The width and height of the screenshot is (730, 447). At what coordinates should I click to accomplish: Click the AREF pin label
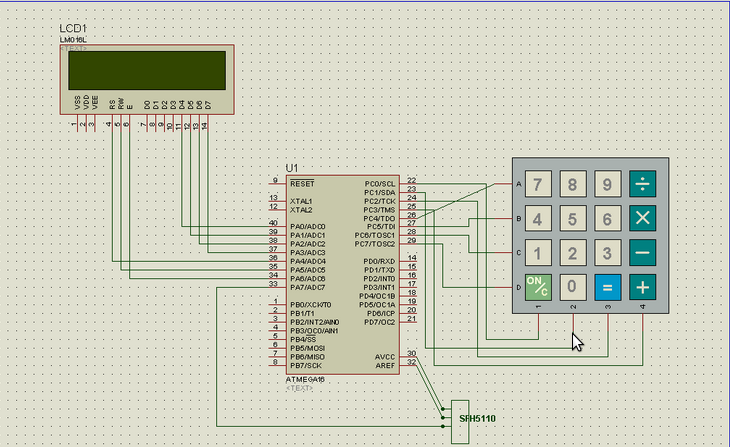pyautogui.click(x=385, y=366)
